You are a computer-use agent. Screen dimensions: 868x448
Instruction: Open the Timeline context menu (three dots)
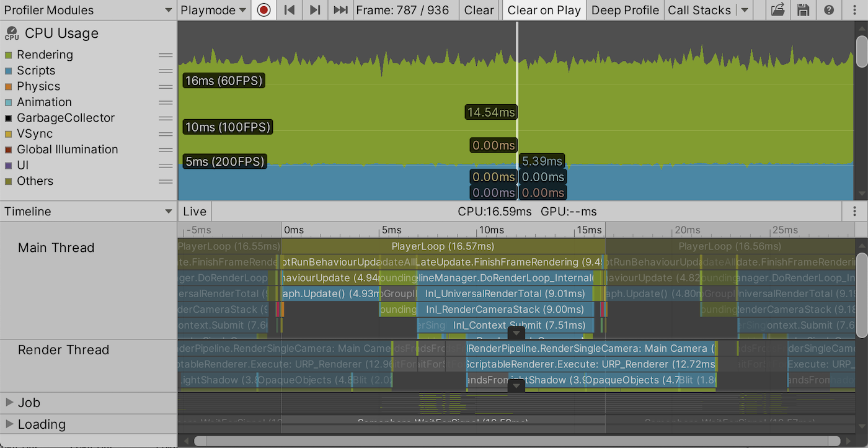tap(855, 211)
